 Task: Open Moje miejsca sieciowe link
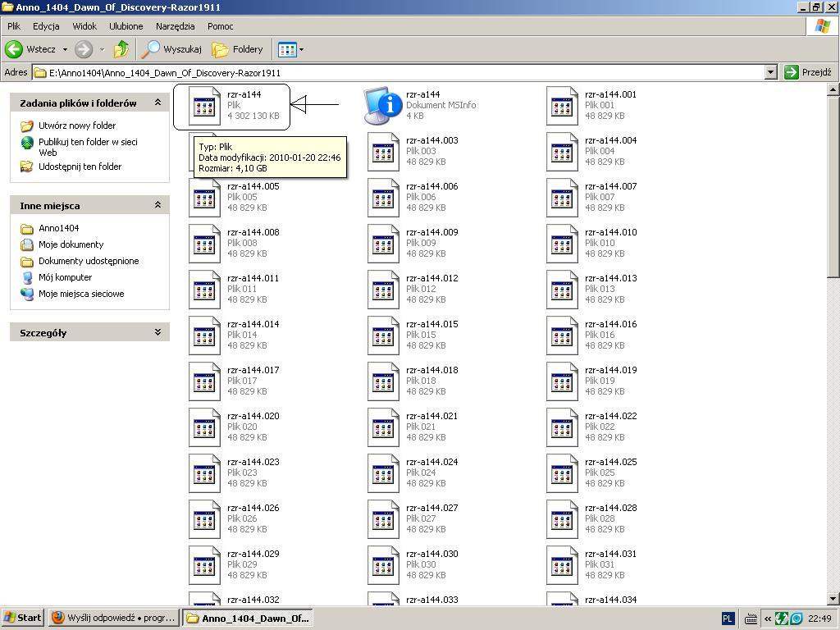tap(81, 294)
